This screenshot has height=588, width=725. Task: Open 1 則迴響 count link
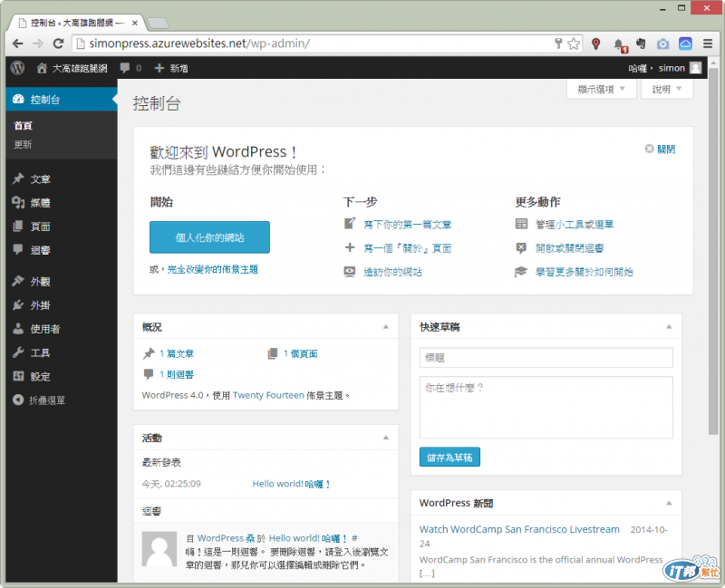pos(177,374)
